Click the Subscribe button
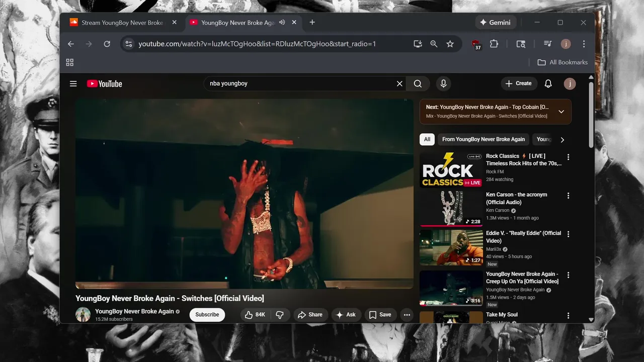The height and width of the screenshot is (362, 644). point(207,315)
